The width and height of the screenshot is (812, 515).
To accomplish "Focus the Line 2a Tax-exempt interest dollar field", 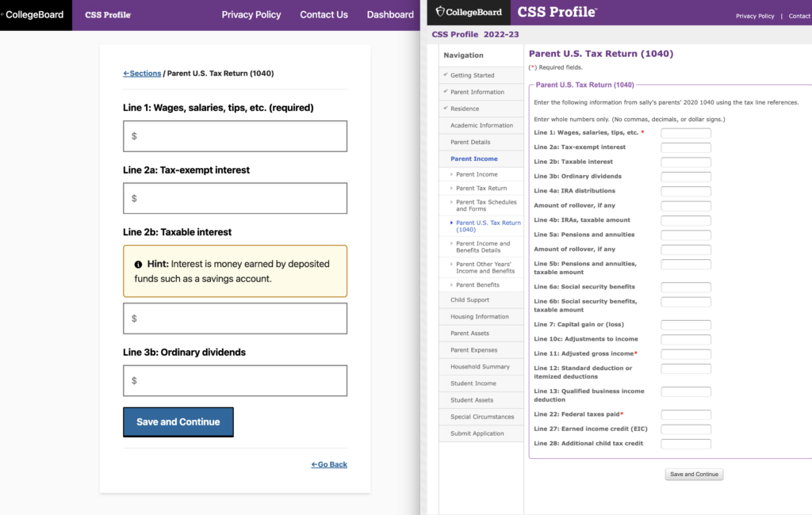I will (235, 198).
